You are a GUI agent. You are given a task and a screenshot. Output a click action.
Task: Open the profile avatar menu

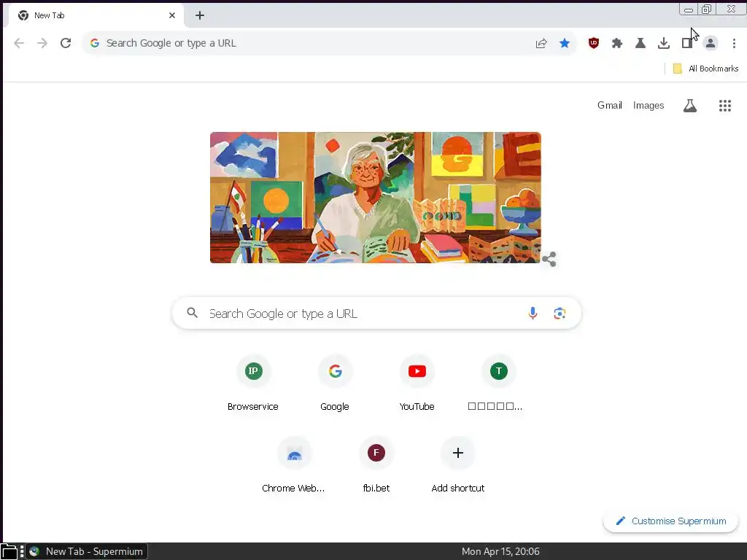(711, 43)
